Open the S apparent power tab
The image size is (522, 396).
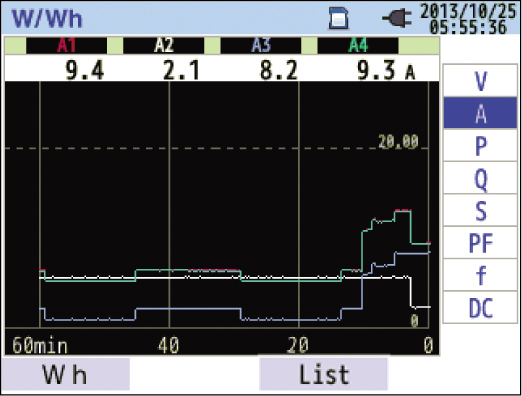[480, 210]
